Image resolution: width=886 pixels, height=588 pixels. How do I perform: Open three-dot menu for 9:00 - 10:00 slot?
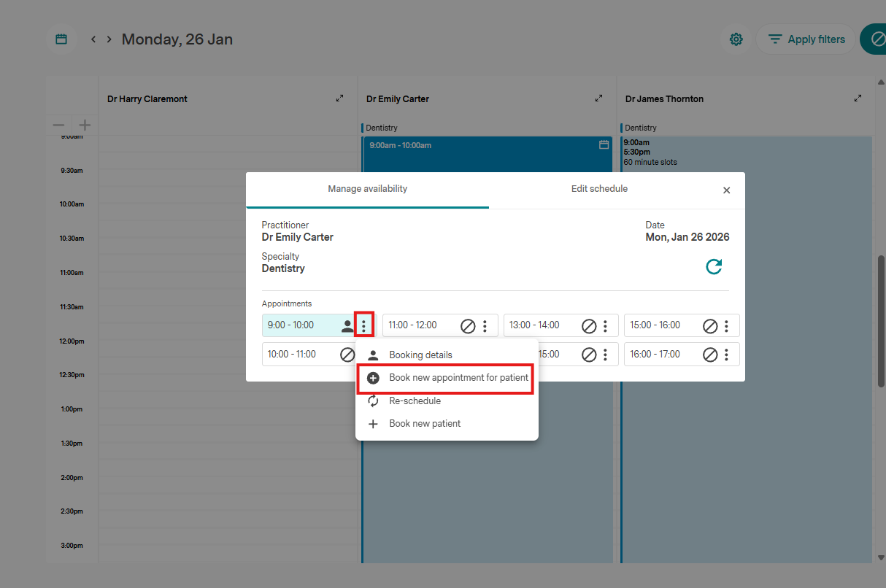pos(363,325)
